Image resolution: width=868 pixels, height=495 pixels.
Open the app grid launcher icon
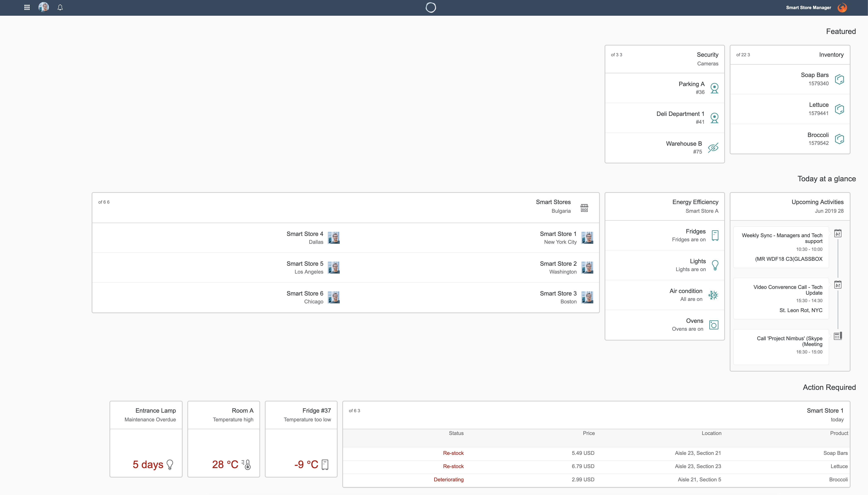pos(27,7)
